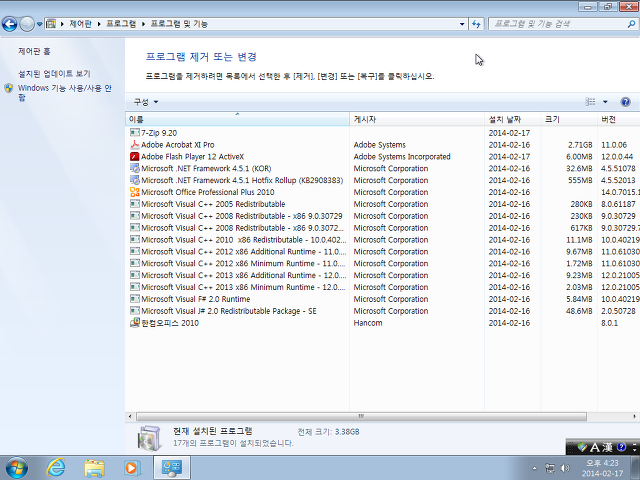
Task: Open the Windows Start button
Action: tap(17, 468)
